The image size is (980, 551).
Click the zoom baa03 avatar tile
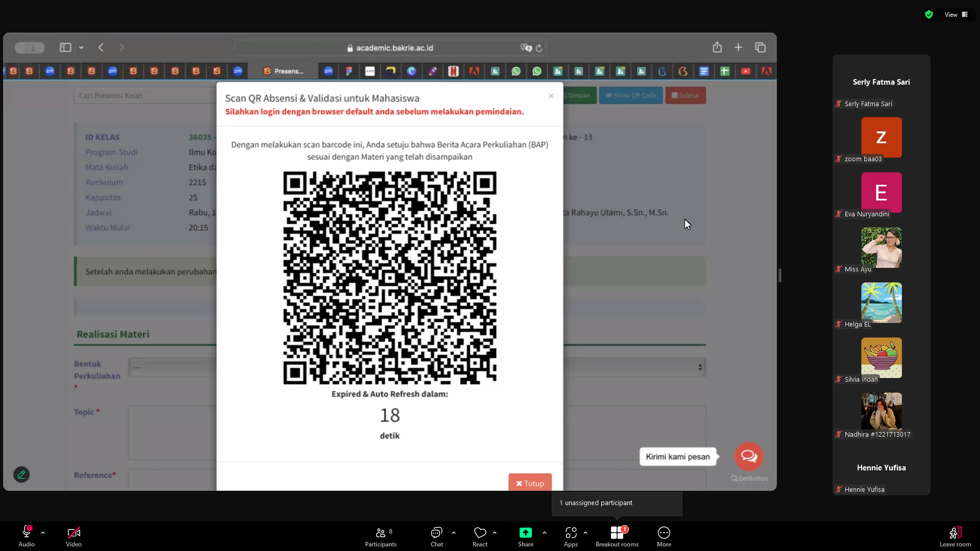[881, 137]
